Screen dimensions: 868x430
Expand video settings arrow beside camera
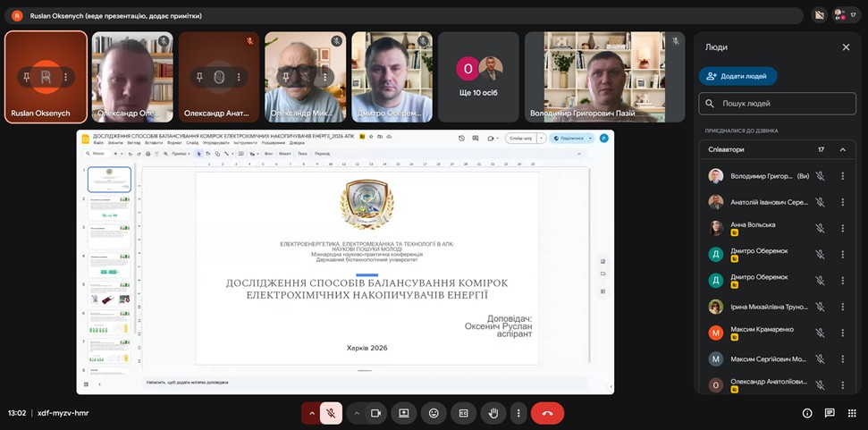[x=357, y=413]
